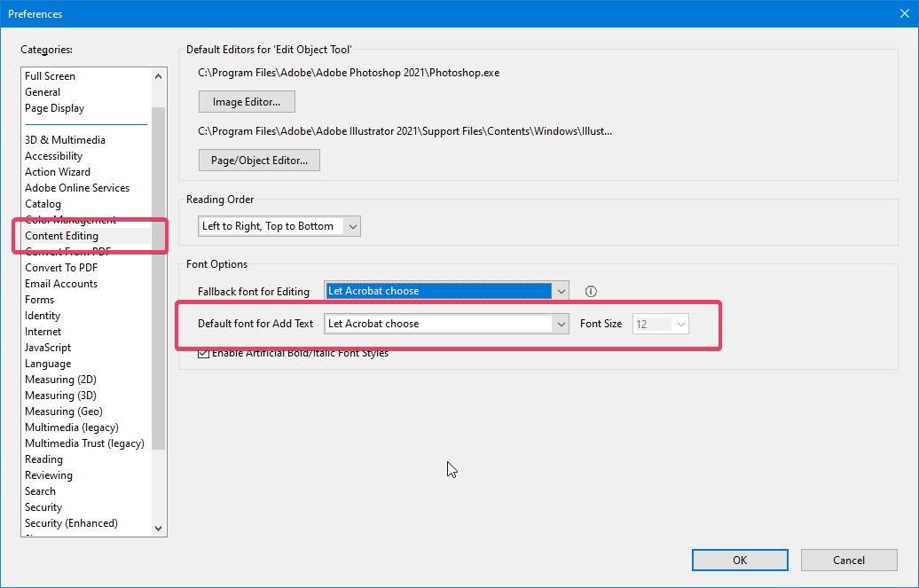Screen dimensions: 919x588
Task: Click the categories list scroll down arrow
Action: tap(158, 529)
